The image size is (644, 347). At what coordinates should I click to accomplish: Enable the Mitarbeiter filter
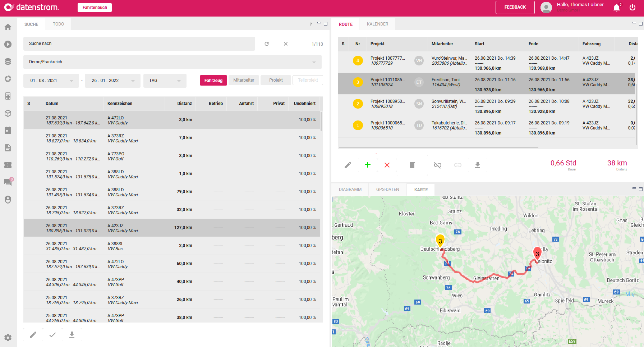[244, 80]
